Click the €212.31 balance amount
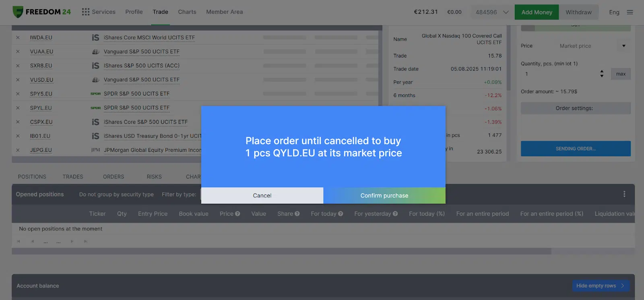 pos(426,12)
